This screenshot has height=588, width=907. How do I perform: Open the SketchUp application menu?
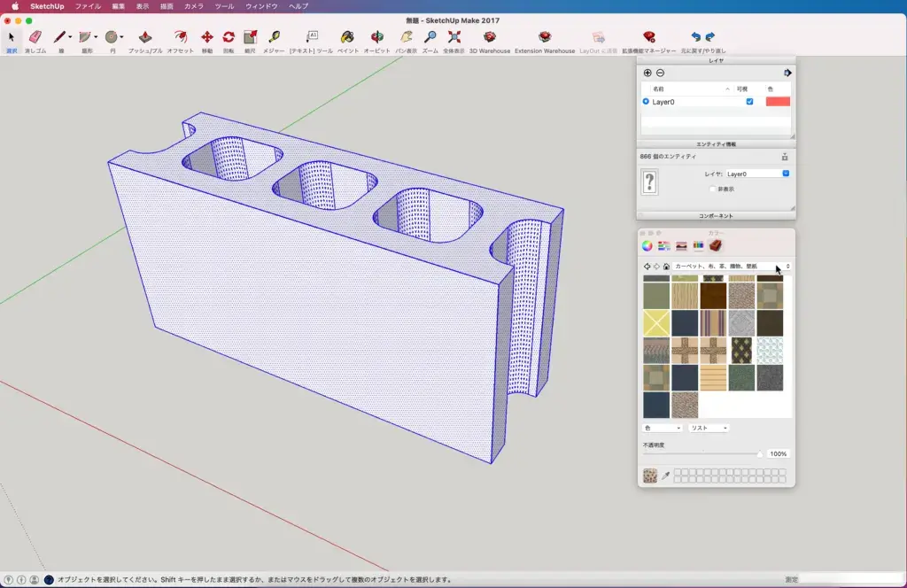pos(47,6)
